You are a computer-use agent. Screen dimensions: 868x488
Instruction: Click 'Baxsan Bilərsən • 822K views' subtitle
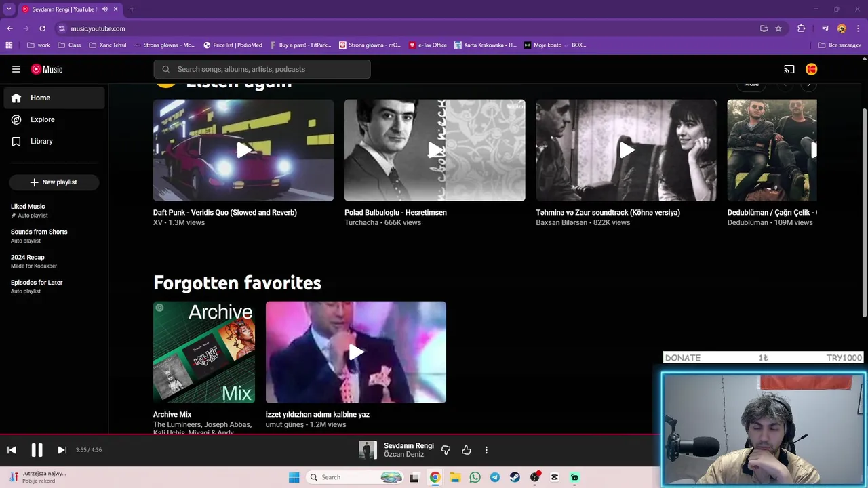click(x=583, y=222)
